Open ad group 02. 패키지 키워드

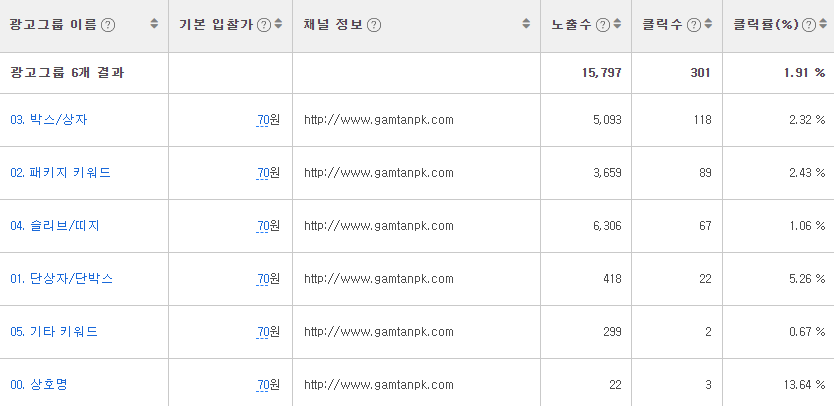61,173
